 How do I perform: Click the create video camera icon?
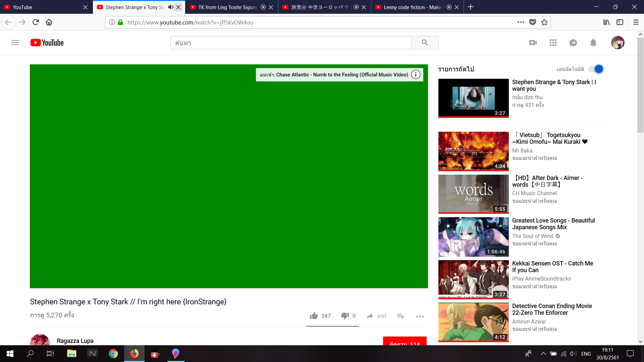click(533, 43)
